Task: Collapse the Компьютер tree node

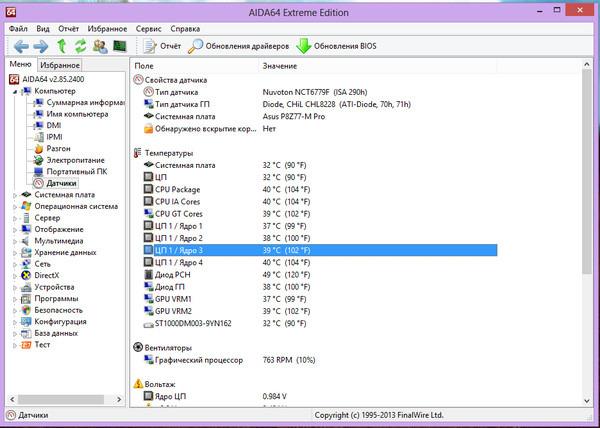Action: click(15, 91)
